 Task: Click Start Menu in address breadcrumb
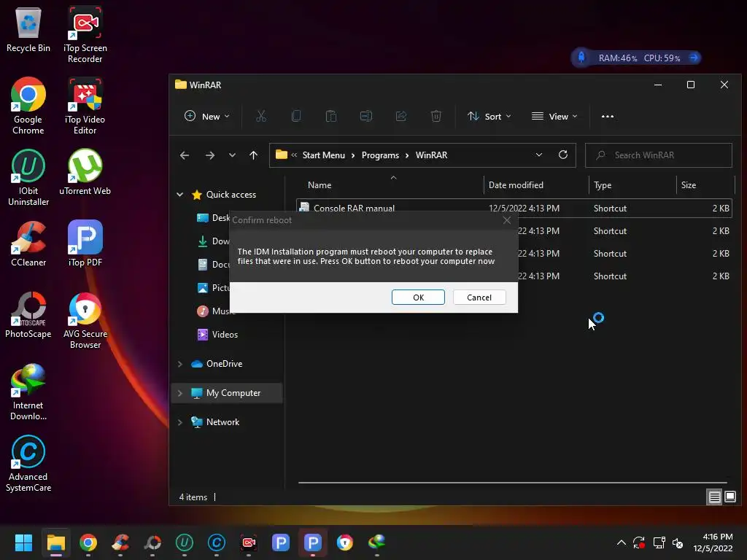pyautogui.click(x=323, y=155)
